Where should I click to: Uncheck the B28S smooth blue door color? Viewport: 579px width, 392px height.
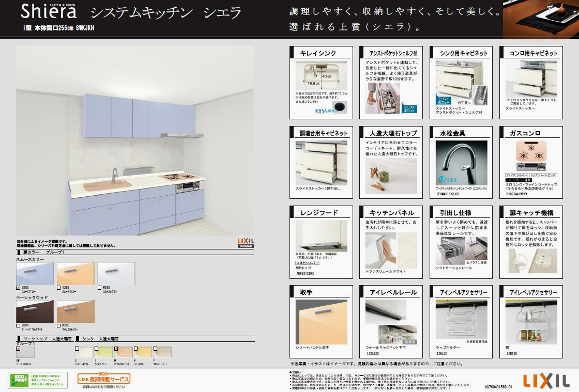(x=18, y=288)
